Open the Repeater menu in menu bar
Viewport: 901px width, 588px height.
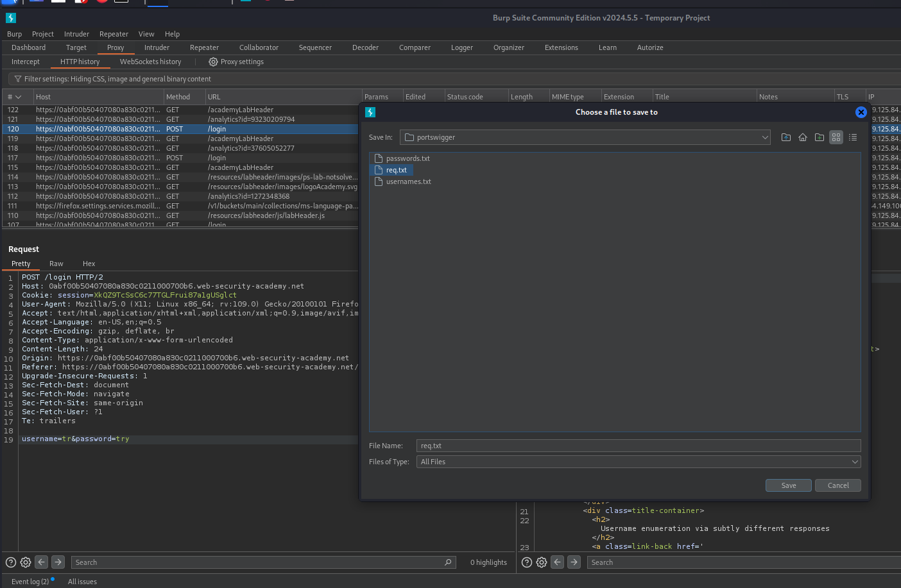point(114,34)
